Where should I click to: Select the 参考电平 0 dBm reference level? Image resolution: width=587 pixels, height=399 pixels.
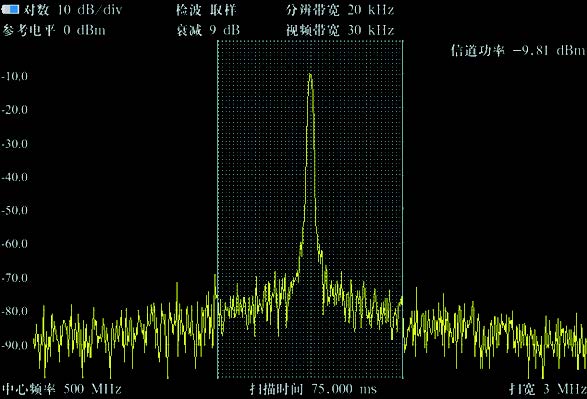click(54, 30)
